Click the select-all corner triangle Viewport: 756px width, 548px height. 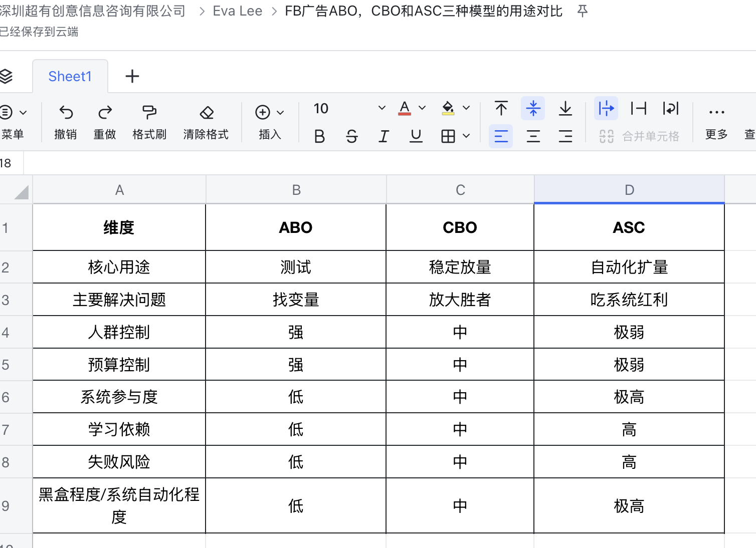pos(21,192)
